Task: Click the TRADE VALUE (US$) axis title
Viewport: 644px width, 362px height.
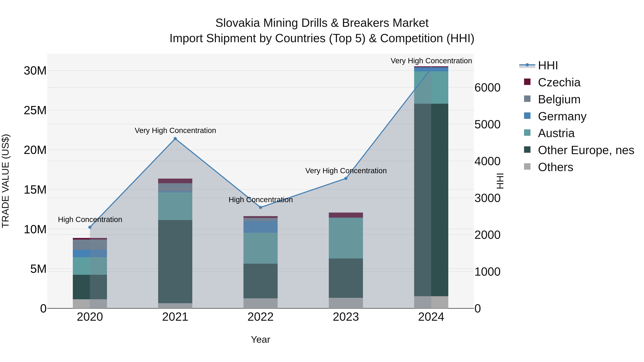Action: [6, 181]
